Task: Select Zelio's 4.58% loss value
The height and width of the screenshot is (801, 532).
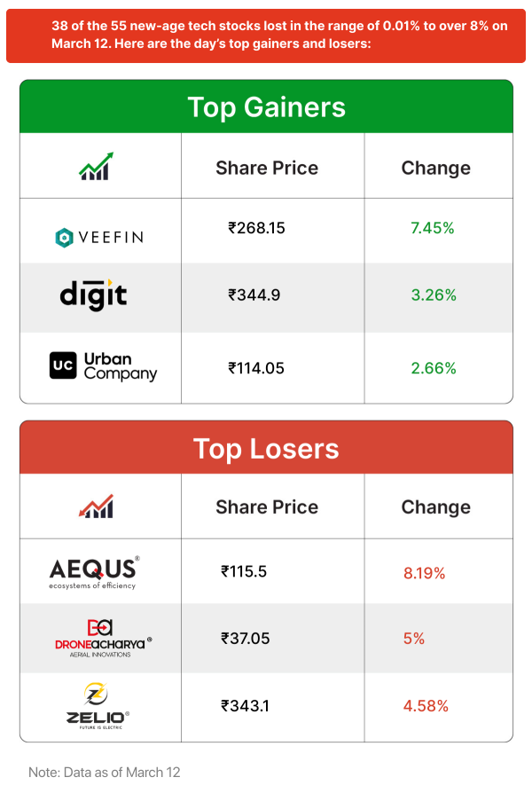Action: [x=426, y=706]
